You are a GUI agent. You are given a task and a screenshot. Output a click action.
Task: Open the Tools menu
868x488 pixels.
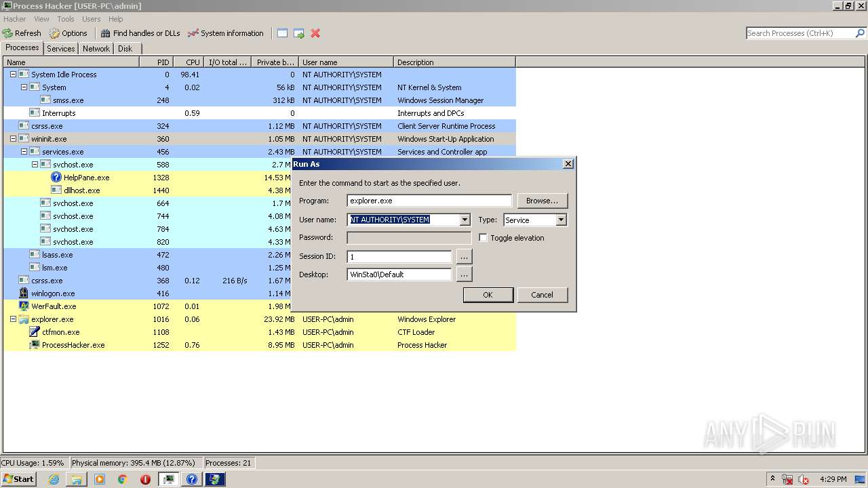pos(66,19)
